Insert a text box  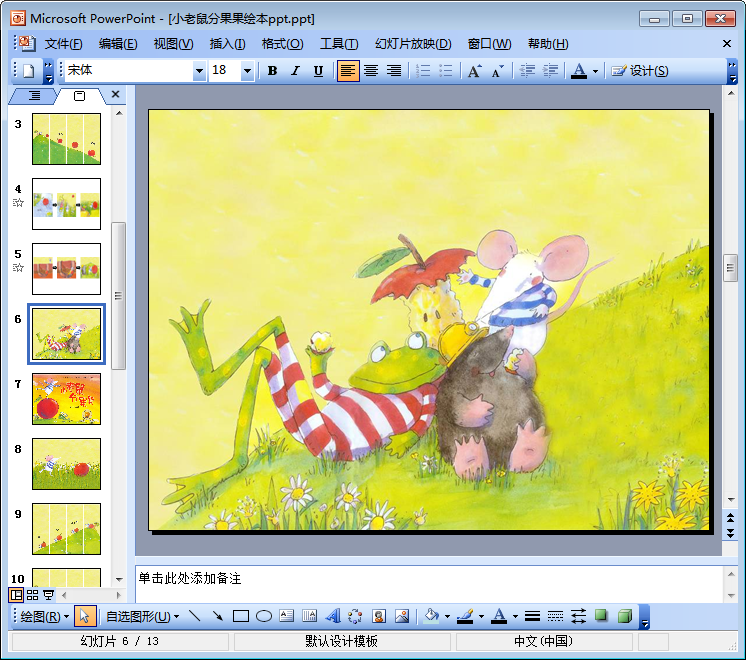287,616
